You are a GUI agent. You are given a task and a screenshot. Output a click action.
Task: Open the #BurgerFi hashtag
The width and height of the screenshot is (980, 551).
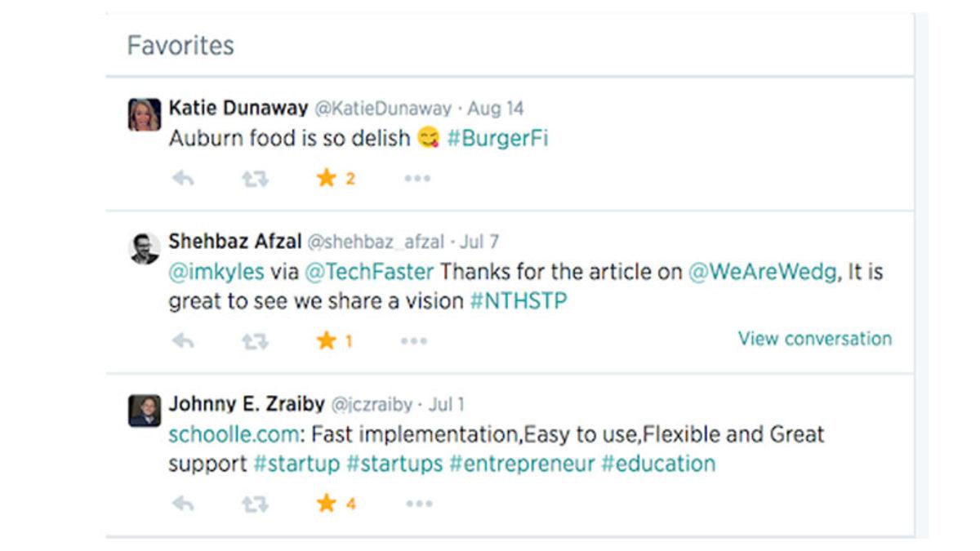(x=497, y=138)
